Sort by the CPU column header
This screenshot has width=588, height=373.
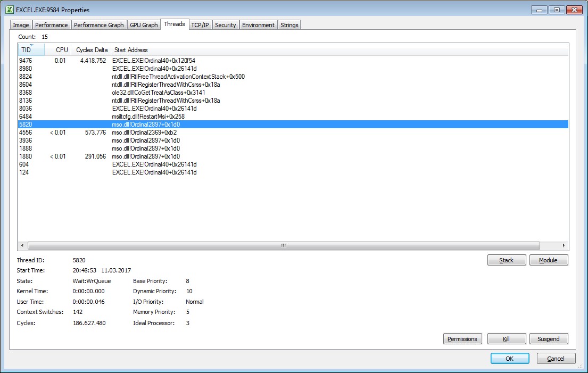(58, 50)
